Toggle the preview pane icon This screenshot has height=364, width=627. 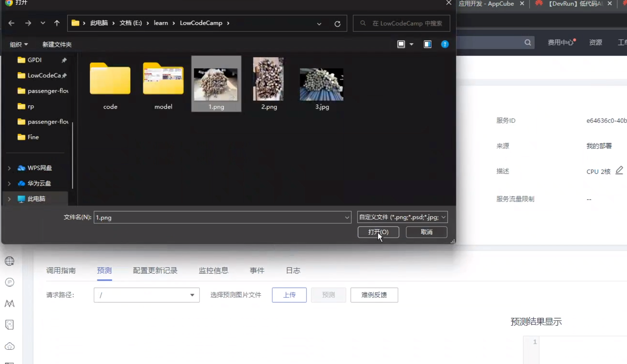click(427, 44)
